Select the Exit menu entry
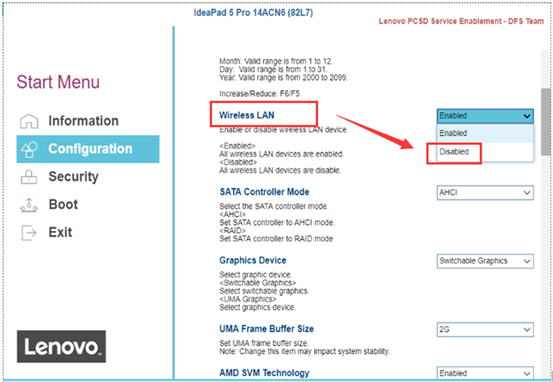553x382 pixels. point(60,232)
